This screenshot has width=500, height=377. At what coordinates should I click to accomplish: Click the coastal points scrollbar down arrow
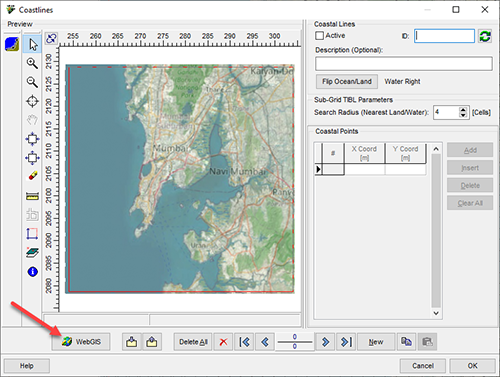point(436,313)
